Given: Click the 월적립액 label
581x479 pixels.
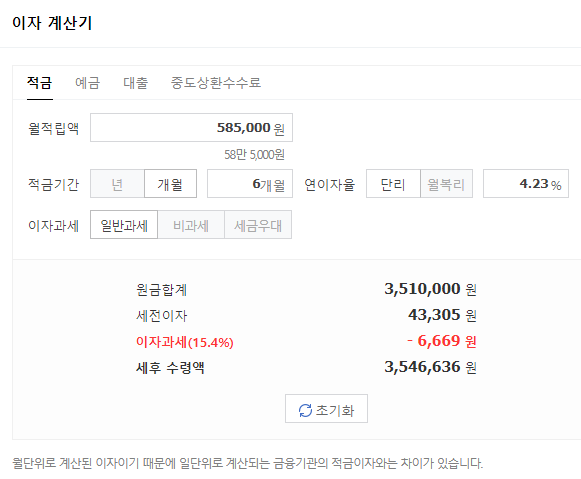Looking at the screenshot, I should coord(53,128).
